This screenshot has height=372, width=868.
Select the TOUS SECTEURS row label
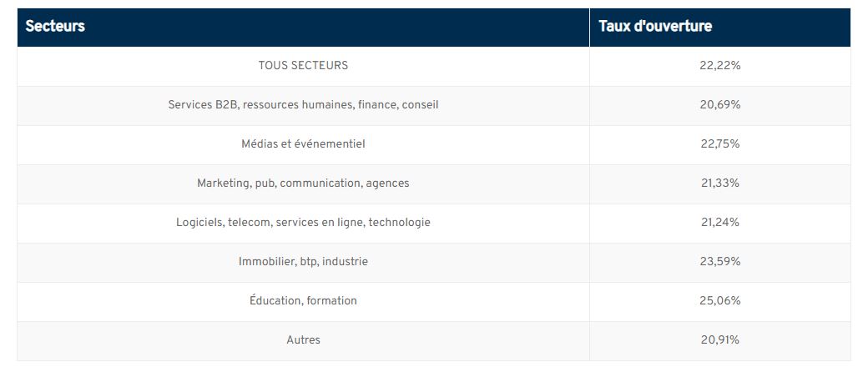pyautogui.click(x=303, y=65)
